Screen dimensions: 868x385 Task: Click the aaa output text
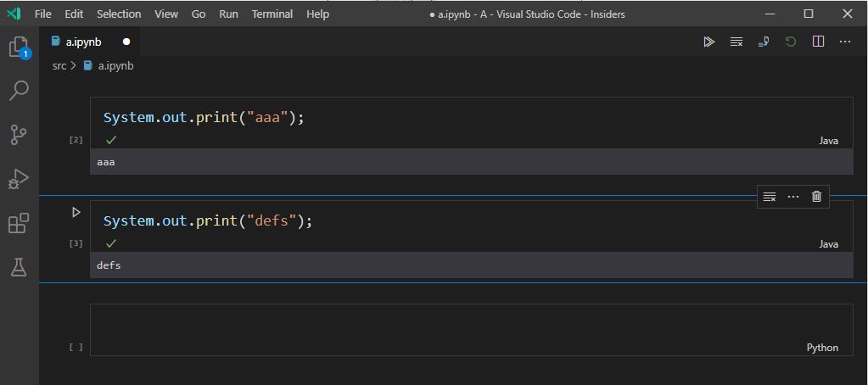[106, 163]
